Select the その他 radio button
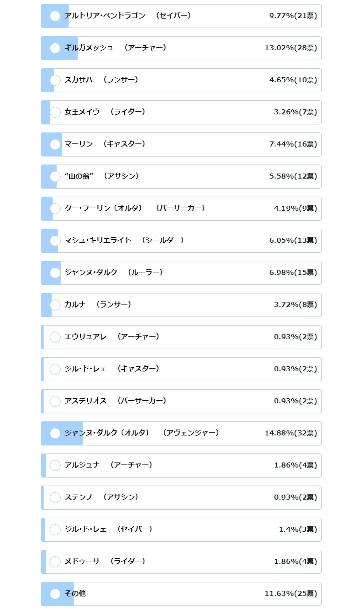This screenshot has width=364, height=615. tap(55, 594)
